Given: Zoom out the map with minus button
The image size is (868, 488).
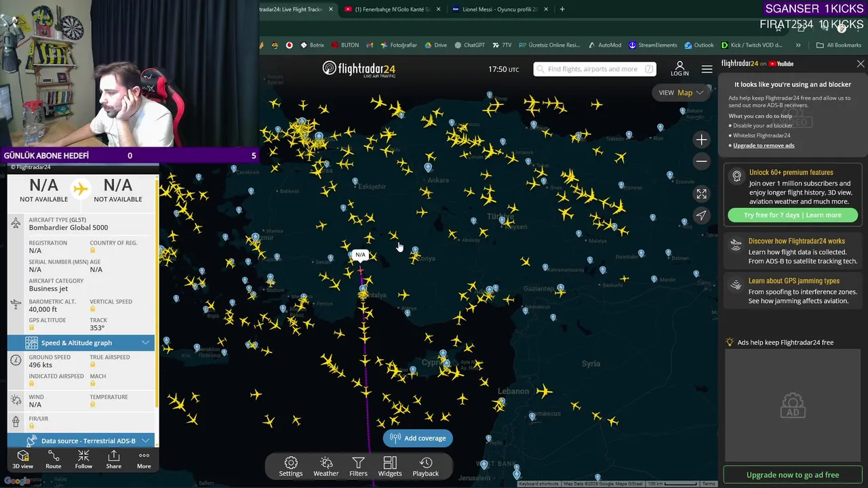Looking at the screenshot, I should [x=701, y=161].
